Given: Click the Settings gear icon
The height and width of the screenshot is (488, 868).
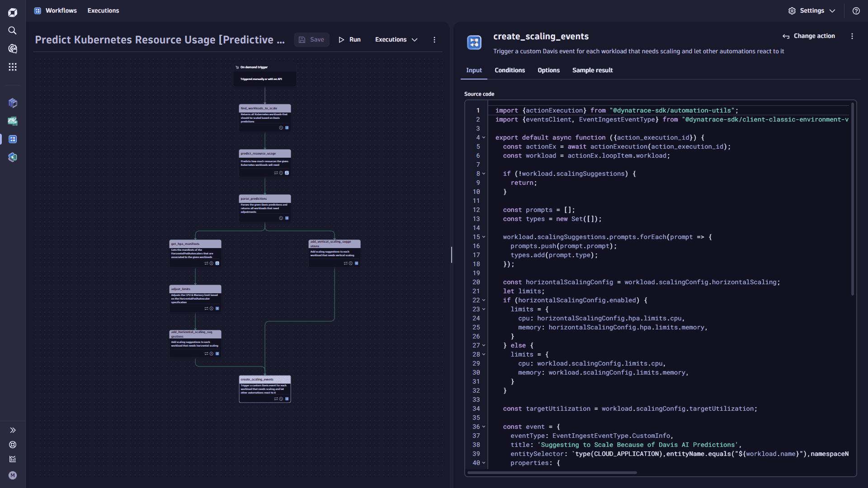Looking at the screenshot, I should [x=792, y=11].
